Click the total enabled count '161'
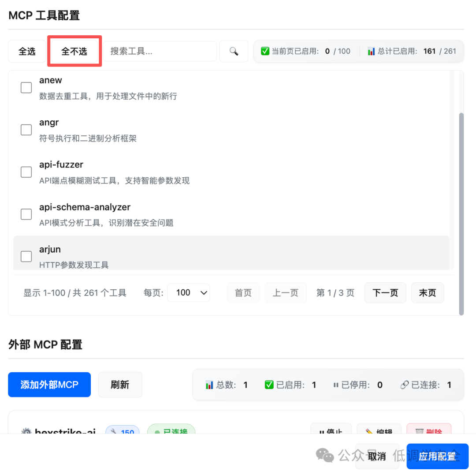Viewport: 476px width, 475px height. 429,51
